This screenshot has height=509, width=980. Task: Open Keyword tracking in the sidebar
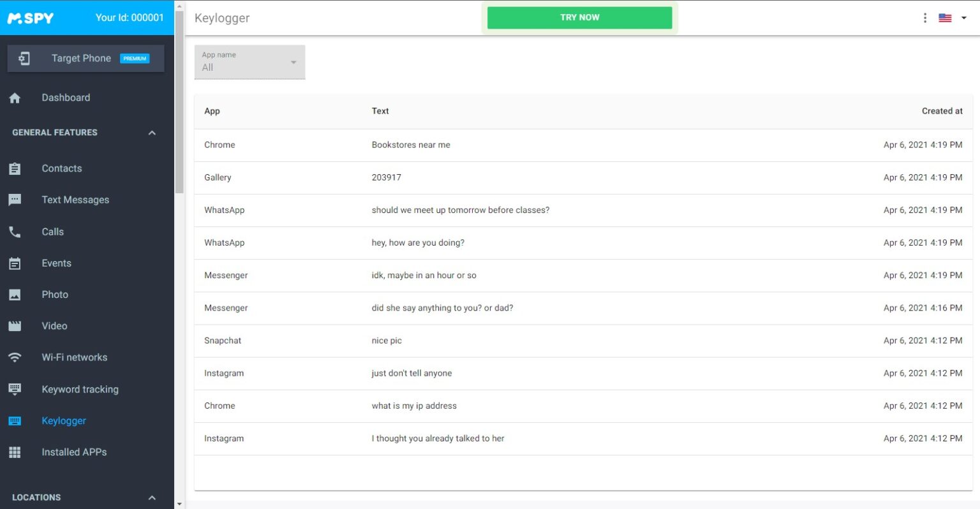pos(80,389)
